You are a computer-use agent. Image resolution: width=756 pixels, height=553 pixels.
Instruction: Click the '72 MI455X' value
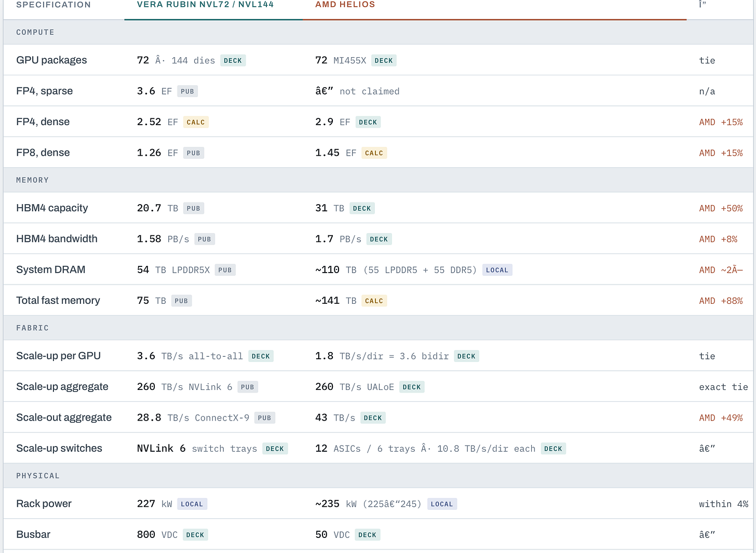coord(341,60)
